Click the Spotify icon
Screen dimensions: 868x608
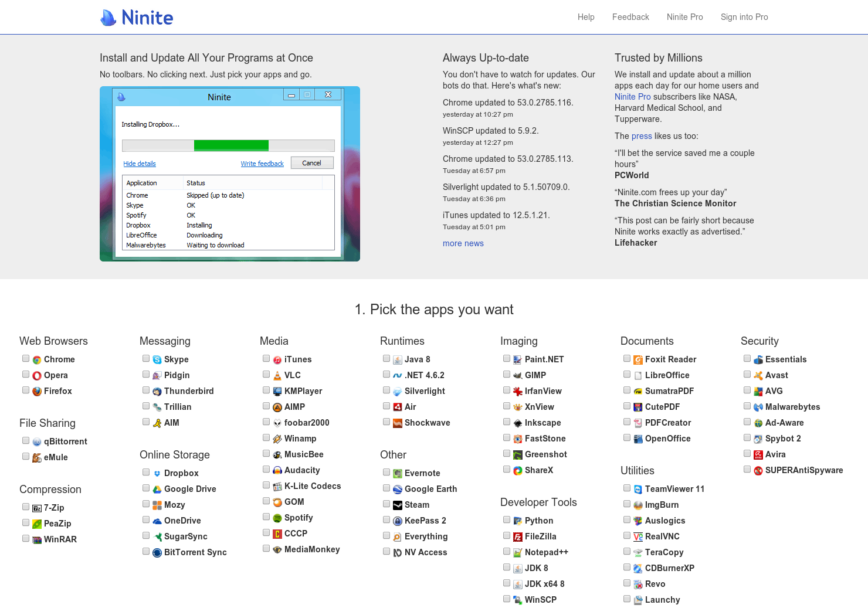[277, 518]
